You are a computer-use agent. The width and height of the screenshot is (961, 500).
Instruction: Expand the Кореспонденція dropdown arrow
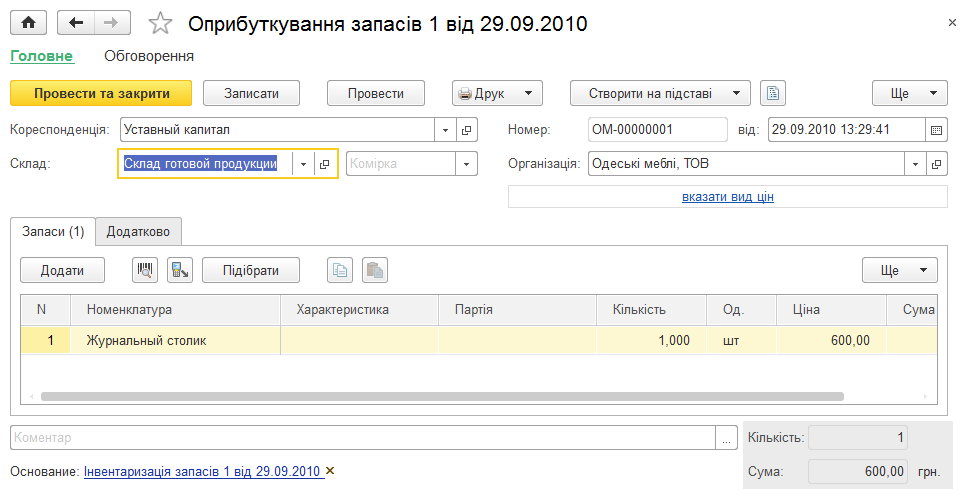(446, 130)
